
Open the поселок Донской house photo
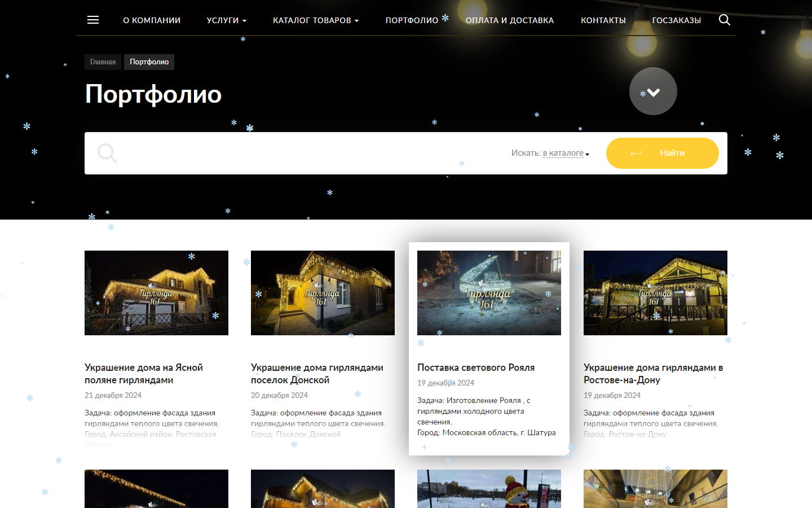[323, 293]
